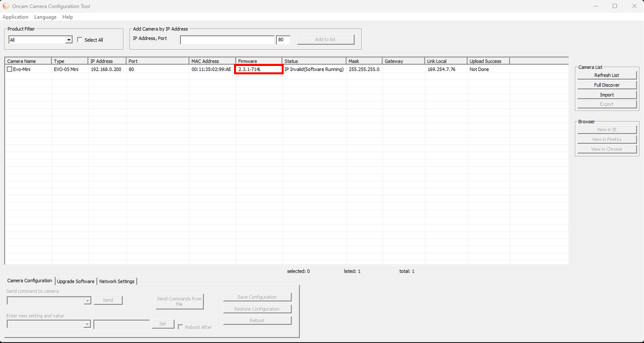
Task: Click the 192.168.0.200 IP address cell
Action: click(x=106, y=69)
